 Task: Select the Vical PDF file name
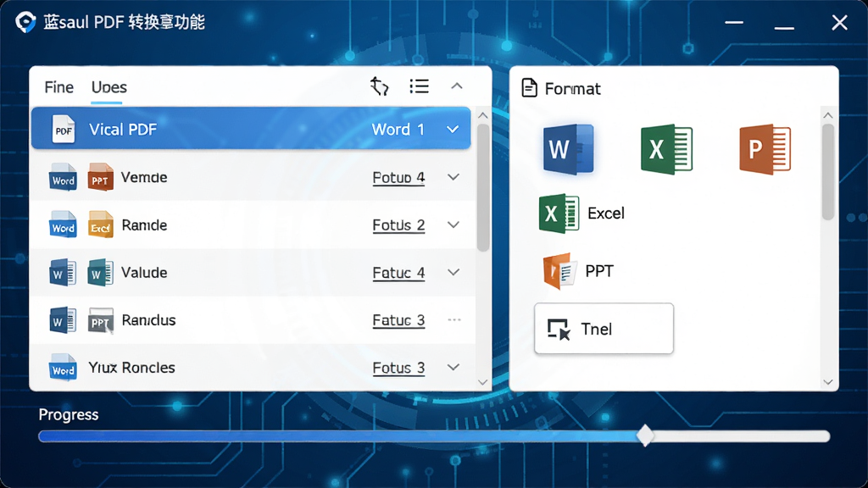pyautogui.click(x=123, y=130)
